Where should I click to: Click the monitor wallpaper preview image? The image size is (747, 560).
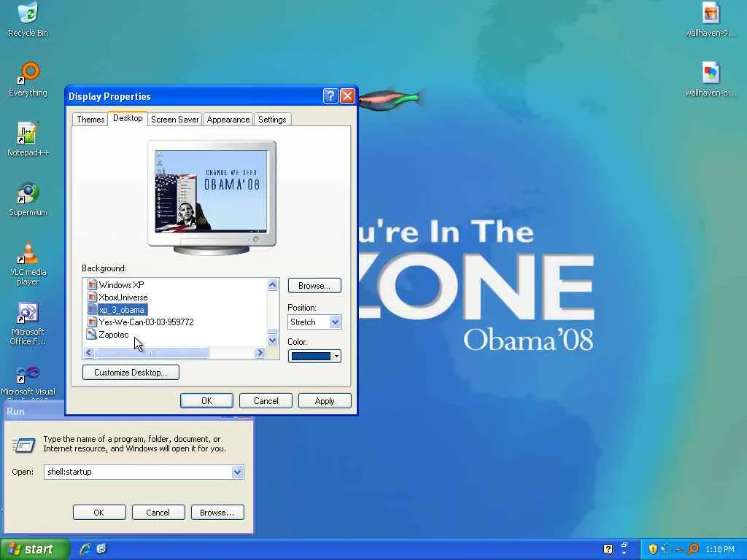tap(212, 191)
